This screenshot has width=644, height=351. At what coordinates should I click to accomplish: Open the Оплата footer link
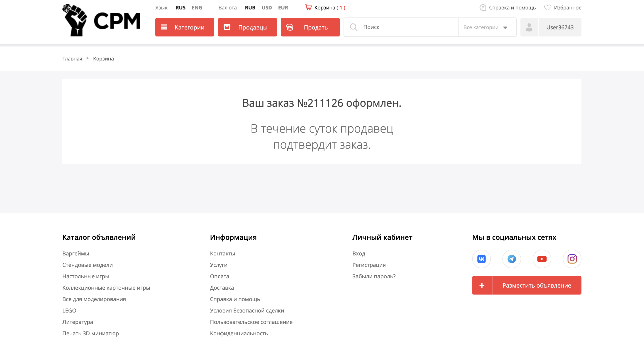pyautogui.click(x=219, y=276)
